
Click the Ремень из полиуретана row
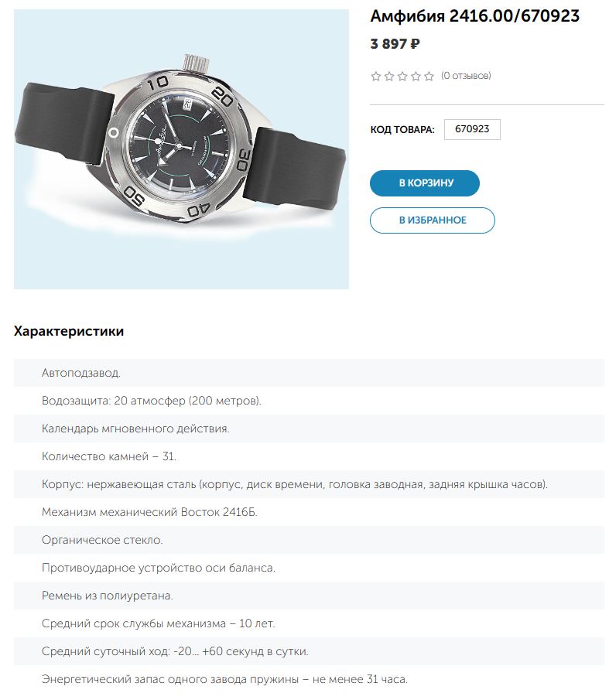click(108, 596)
